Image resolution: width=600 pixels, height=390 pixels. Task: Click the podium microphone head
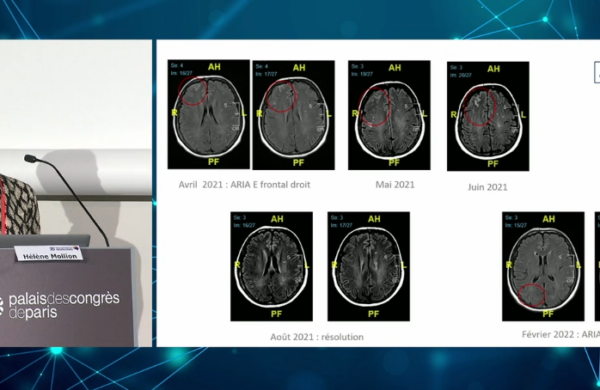point(30,158)
